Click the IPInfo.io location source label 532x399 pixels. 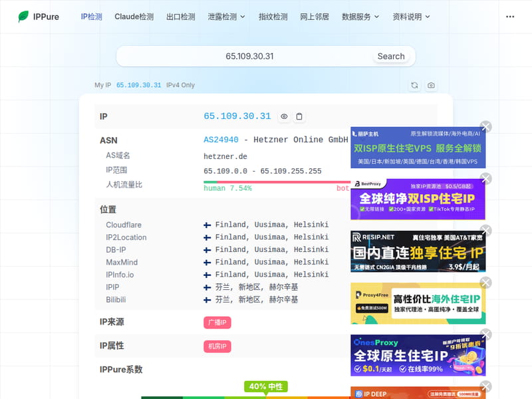[120, 275]
